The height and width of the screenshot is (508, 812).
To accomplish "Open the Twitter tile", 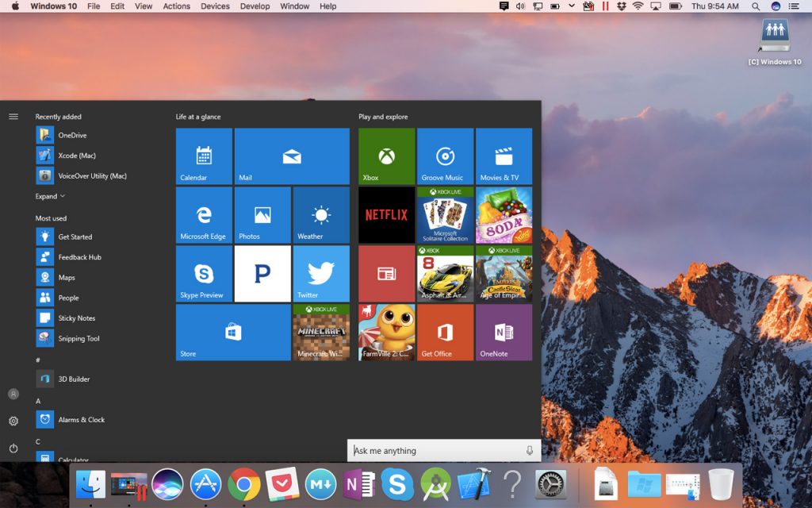I will coord(321,274).
